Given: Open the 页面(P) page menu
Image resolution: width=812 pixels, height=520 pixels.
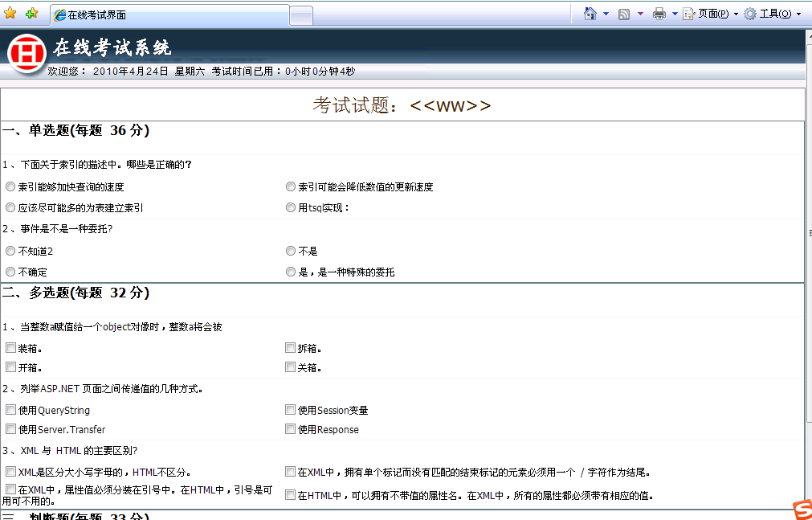Looking at the screenshot, I should click(x=706, y=14).
